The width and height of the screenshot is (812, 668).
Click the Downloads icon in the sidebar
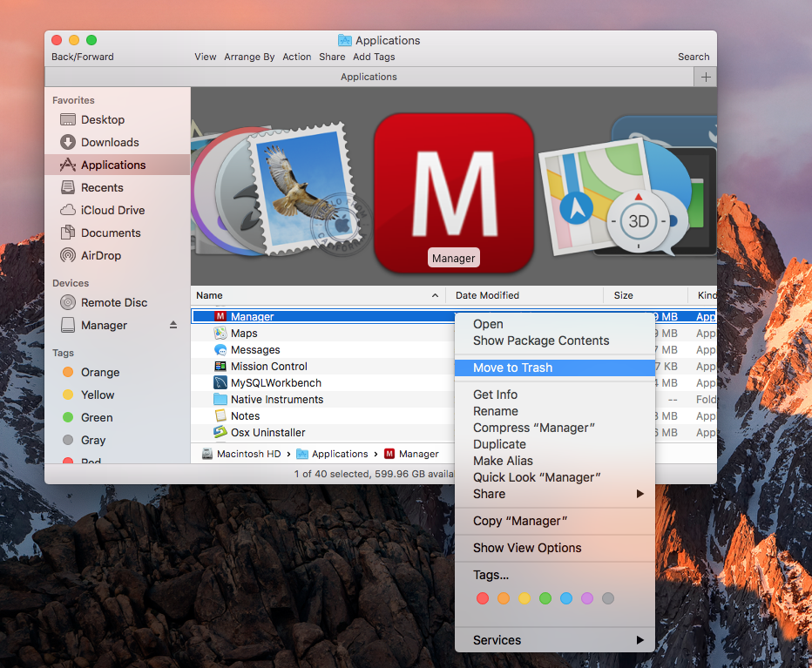68,142
